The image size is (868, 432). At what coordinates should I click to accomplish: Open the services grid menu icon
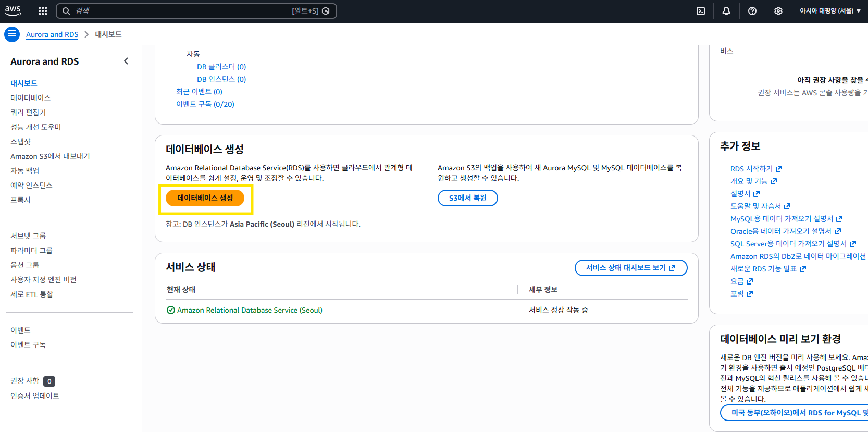pyautogui.click(x=43, y=11)
